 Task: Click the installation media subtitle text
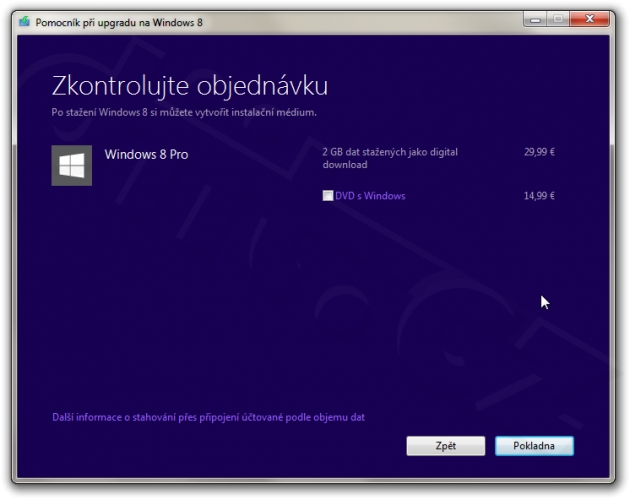coord(184,112)
